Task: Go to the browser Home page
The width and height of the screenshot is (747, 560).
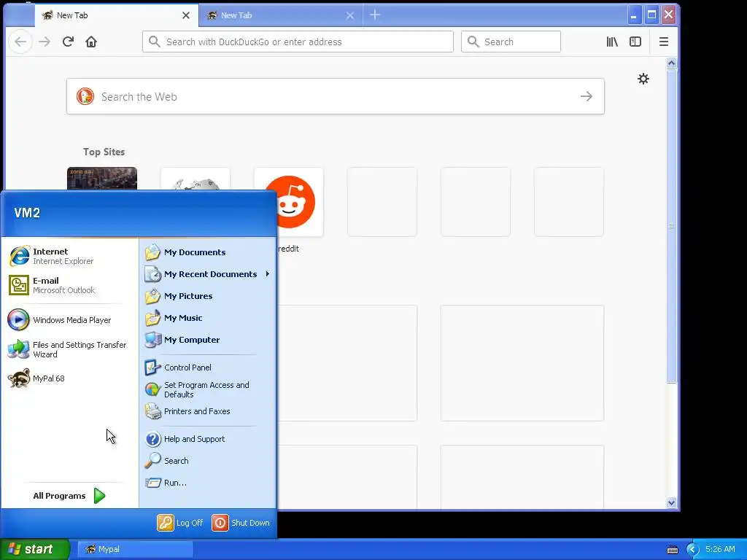Action: coord(91,42)
